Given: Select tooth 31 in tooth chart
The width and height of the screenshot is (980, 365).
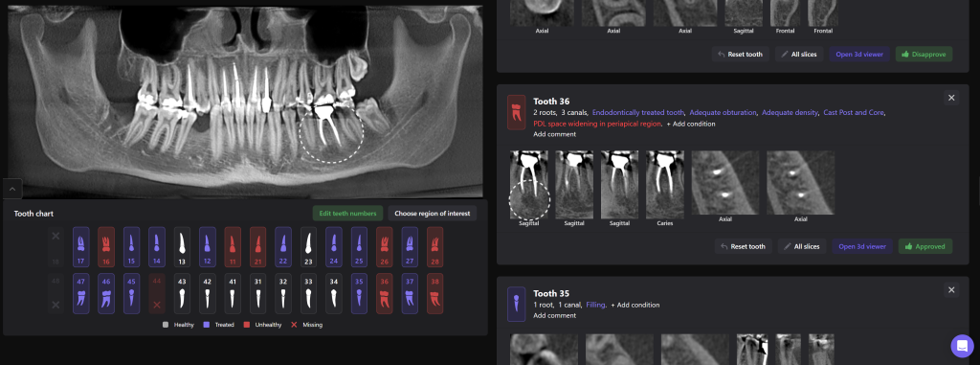Looking at the screenshot, I should (258, 293).
